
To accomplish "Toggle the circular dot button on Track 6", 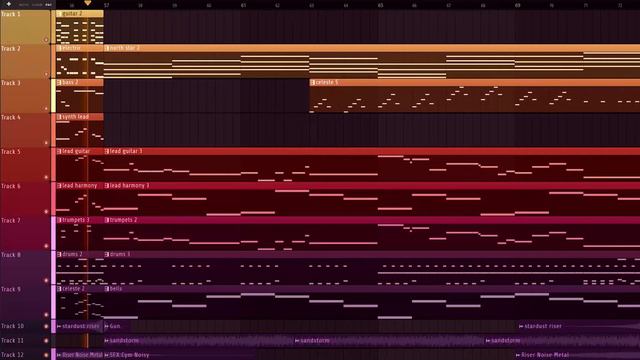I will (x=46, y=211).
